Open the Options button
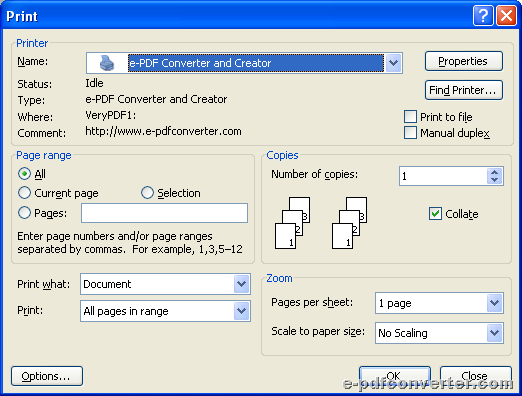The width and height of the screenshot is (522, 396). pyautogui.click(x=47, y=376)
